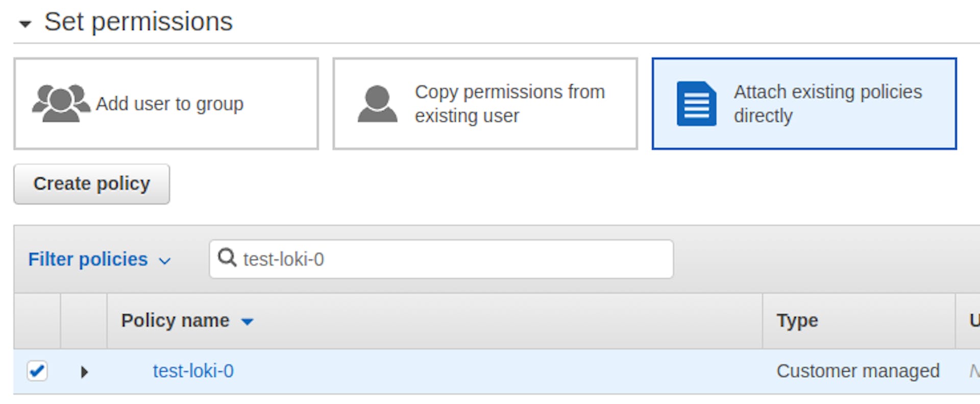Focus the policy search input field
The width and height of the screenshot is (980, 404).
point(449,259)
